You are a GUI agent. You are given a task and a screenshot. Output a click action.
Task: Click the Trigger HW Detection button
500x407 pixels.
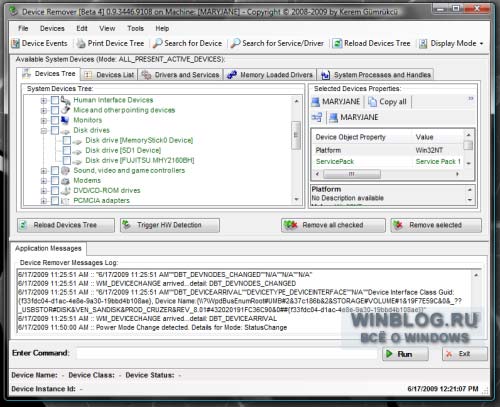170,225
